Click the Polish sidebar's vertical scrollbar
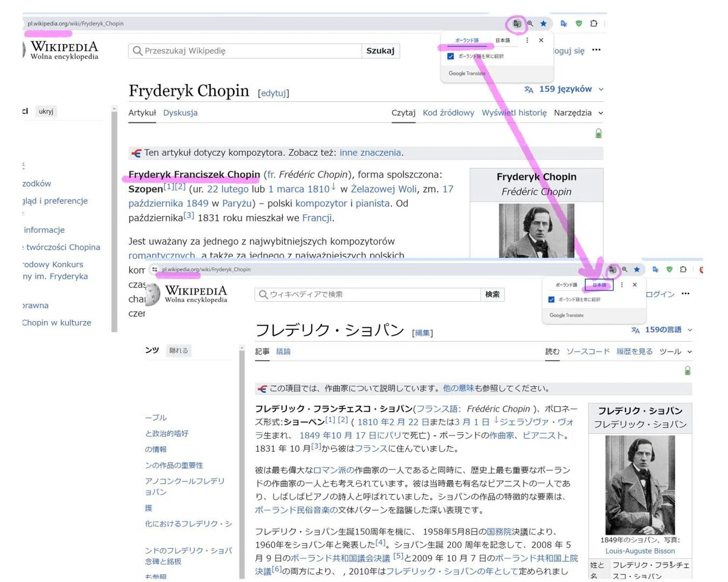The height and width of the screenshot is (582, 728). tap(114, 218)
